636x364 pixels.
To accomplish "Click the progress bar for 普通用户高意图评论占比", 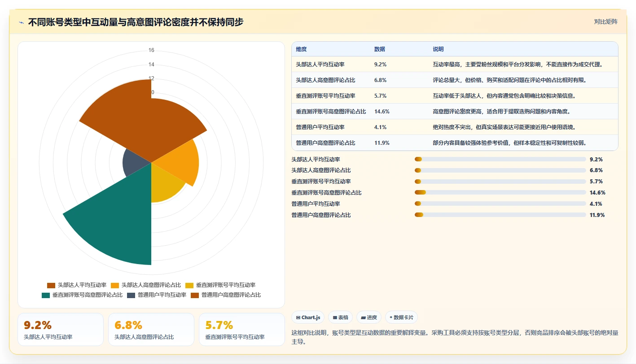I will 500,215.
